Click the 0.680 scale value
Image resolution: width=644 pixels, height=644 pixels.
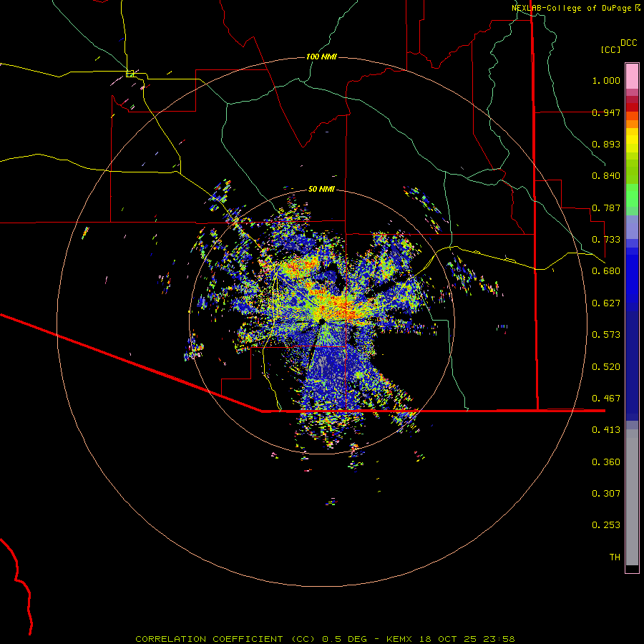[606, 271]
